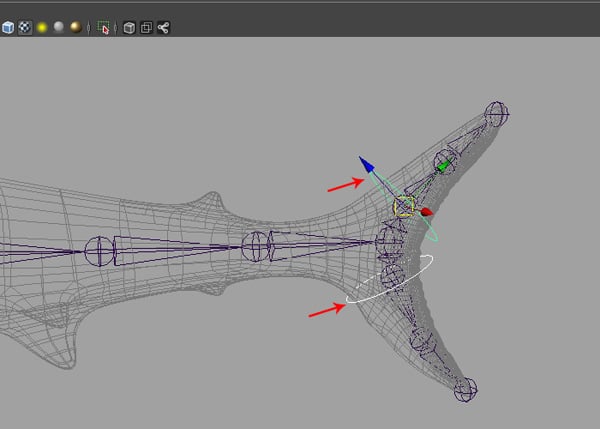This screenshot has width=600, height=429.
Task: Click the yellow center manipulator box
Action: (404, 207)
